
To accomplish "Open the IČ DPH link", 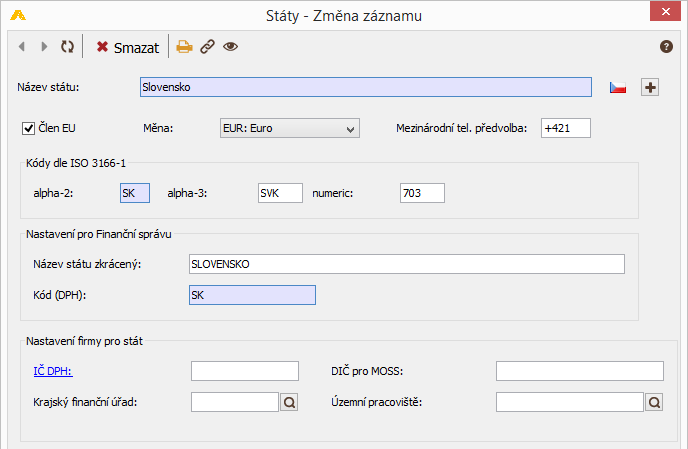I will click(x=53, y=371).
